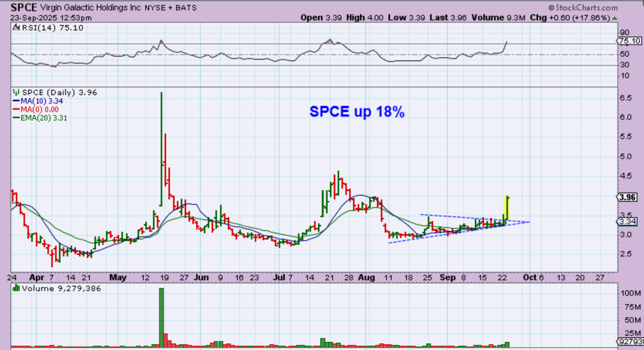This screenshot has height=350, width=644.
Task: Click the 25 date label before Sep
Action: (x=427, y=278)
